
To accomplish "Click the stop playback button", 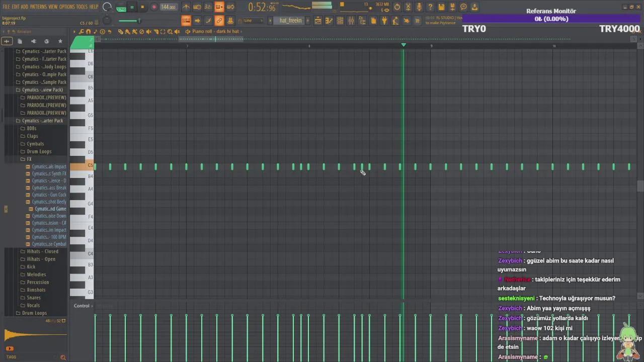I will coord(142,7).
